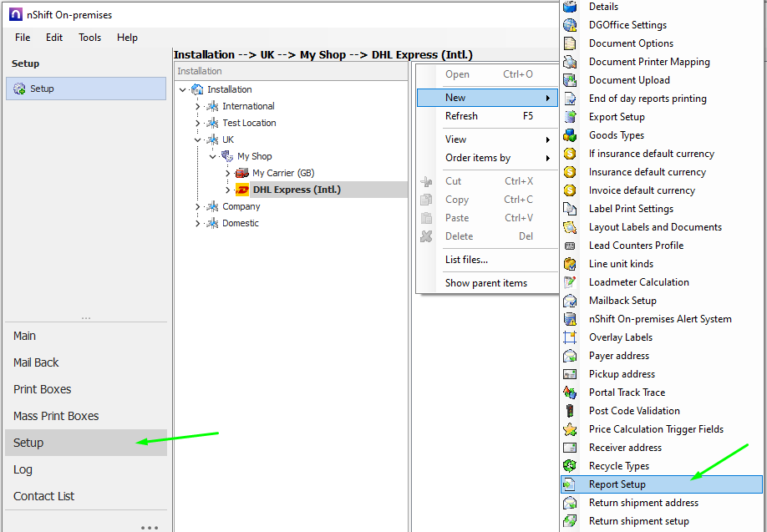Click the DHL Express logo icon in tree
The height and width of the screenshot is (532, 767).
pos(242,190)
